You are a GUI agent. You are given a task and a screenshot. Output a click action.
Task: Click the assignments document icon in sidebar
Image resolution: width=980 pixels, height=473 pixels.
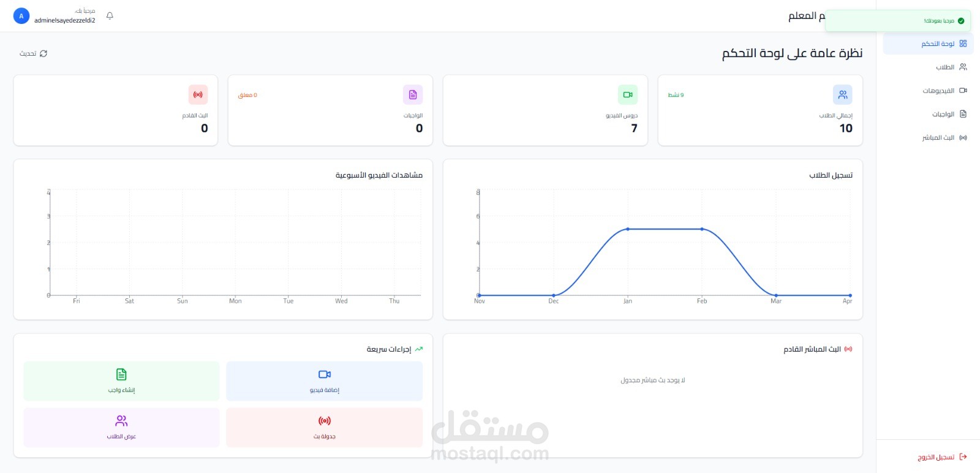click(x=963, y=114)
